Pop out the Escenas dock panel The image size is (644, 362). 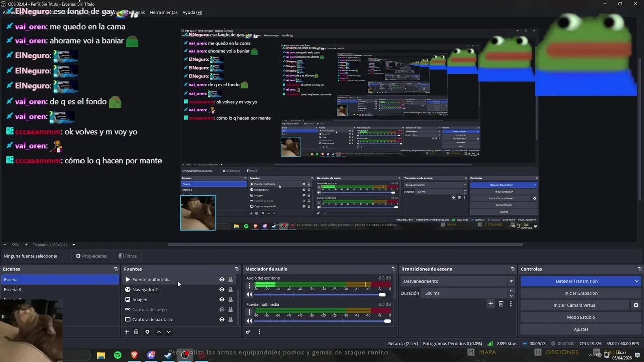pos(116,269)
